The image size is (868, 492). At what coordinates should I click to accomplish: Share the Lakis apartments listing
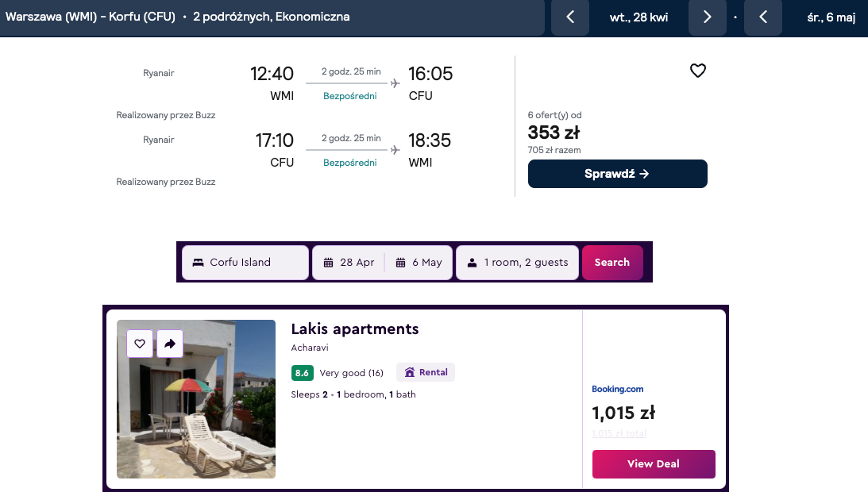[x=170, y=344]
